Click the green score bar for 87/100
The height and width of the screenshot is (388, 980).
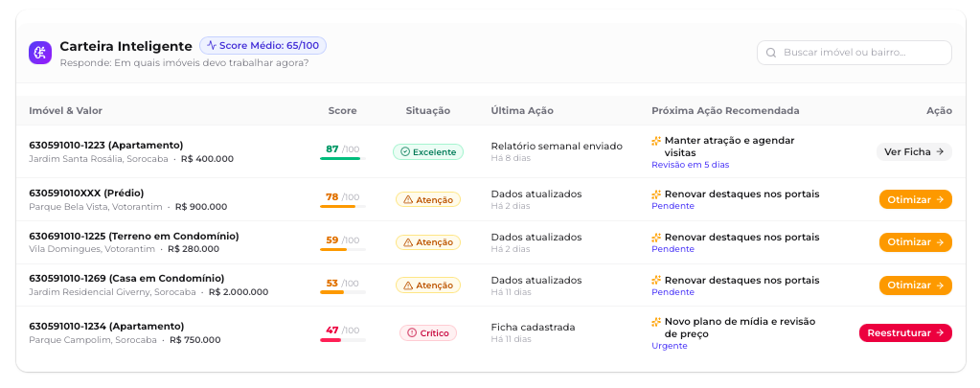(x=343, y=159)
